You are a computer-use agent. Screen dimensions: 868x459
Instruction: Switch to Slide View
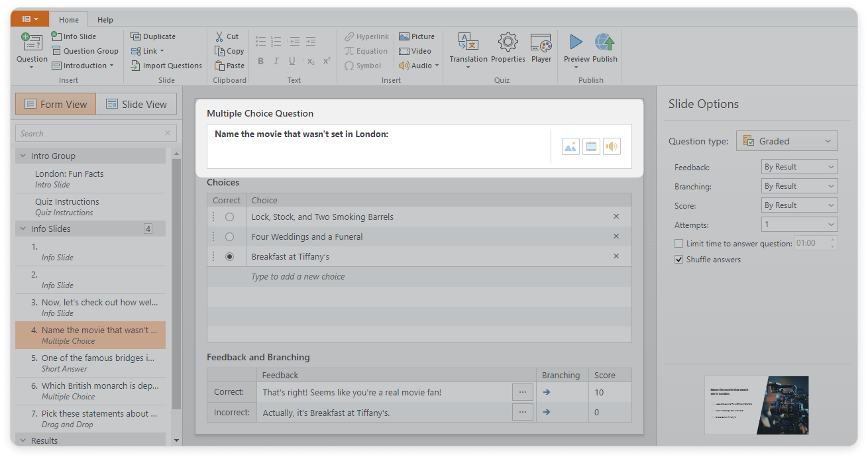click(x=136, y=104)
